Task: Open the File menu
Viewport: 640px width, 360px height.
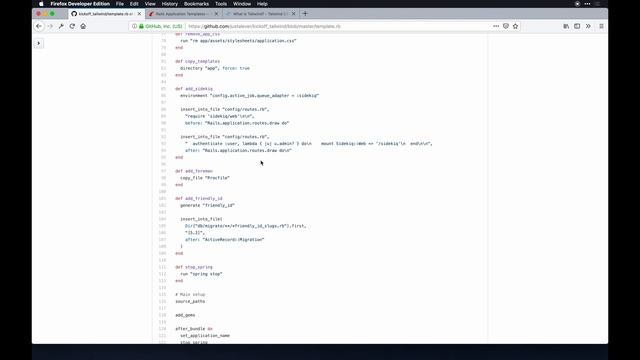Action: click(120, 4)
